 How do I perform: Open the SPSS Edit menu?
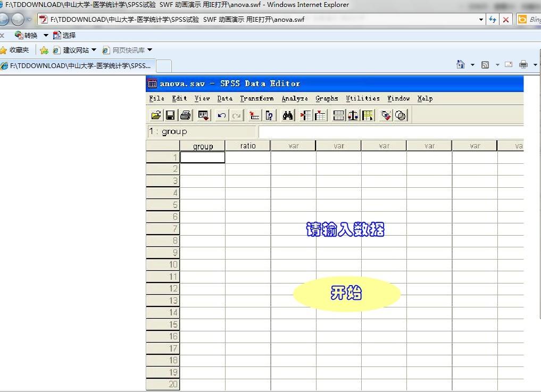(x=179, y=98)
